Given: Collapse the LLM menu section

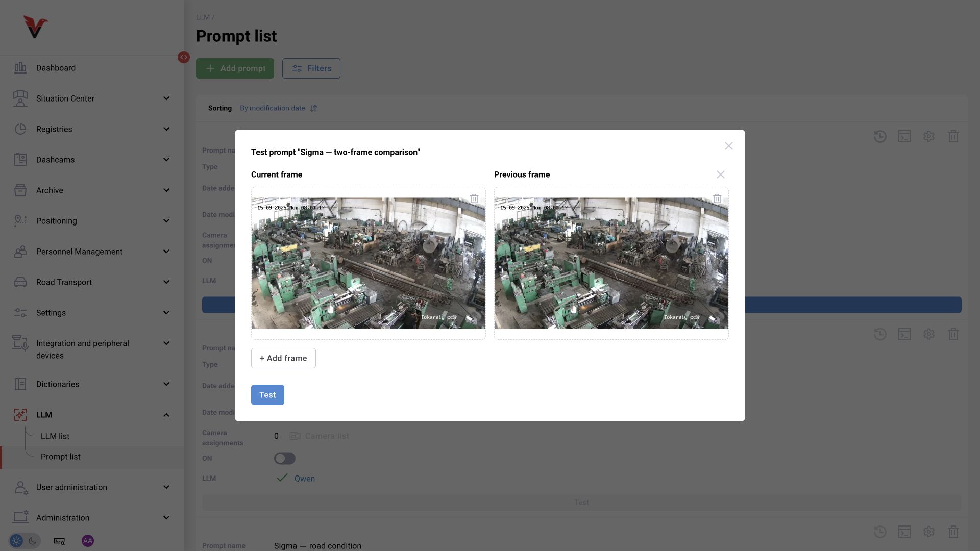Looking at the screenshot, I should [92, 415].
